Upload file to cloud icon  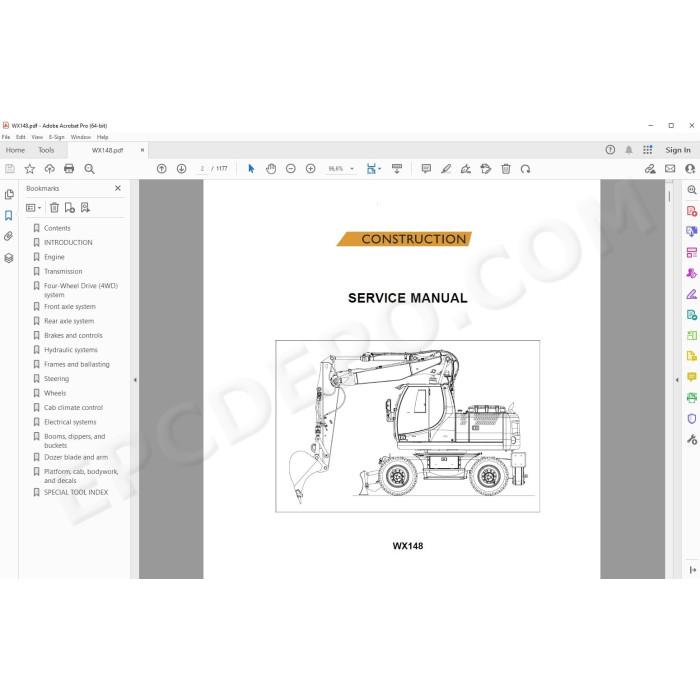50,169
